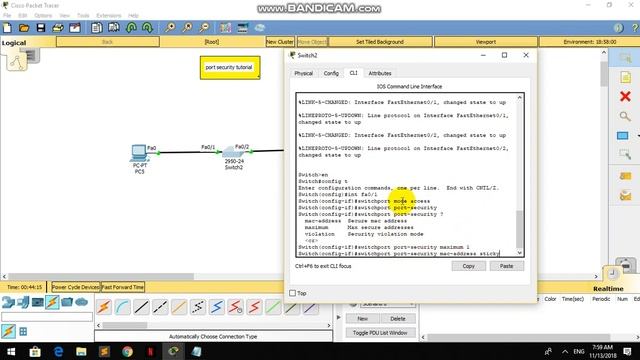
Task: Choose the Coaxial blue zigzag cable
Action: [217, 307]
